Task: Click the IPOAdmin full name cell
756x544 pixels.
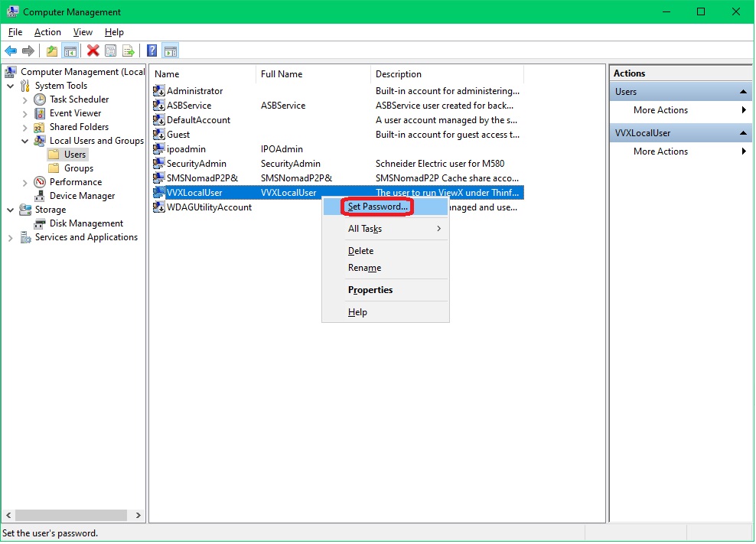Action: 282,149
